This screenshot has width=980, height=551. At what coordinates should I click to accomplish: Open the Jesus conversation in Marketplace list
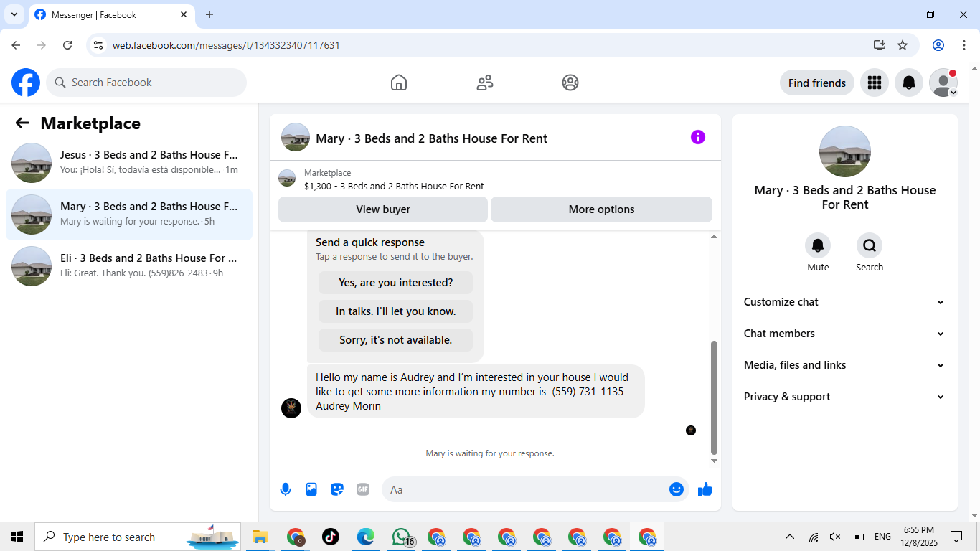(129, 163)
